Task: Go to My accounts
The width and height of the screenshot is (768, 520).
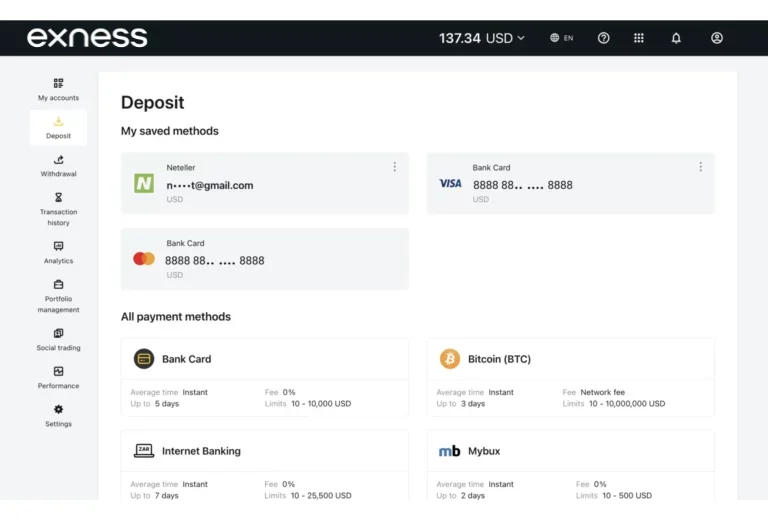Action: pyautogui.click(x=58, y=89)
